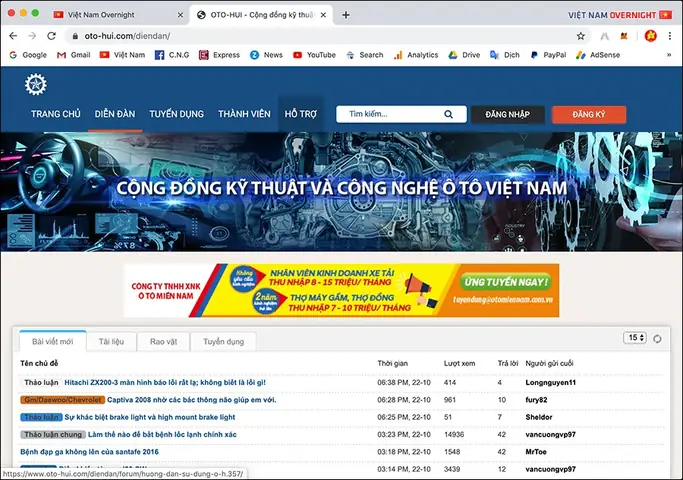
Task: Open user fury82's profile
Action: click(536, 400)
